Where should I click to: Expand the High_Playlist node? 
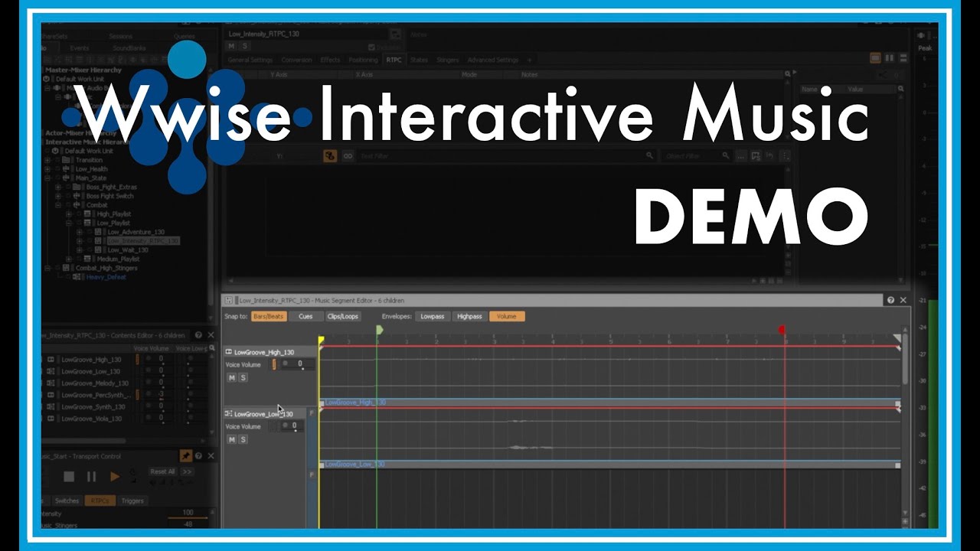click(70, 214)
